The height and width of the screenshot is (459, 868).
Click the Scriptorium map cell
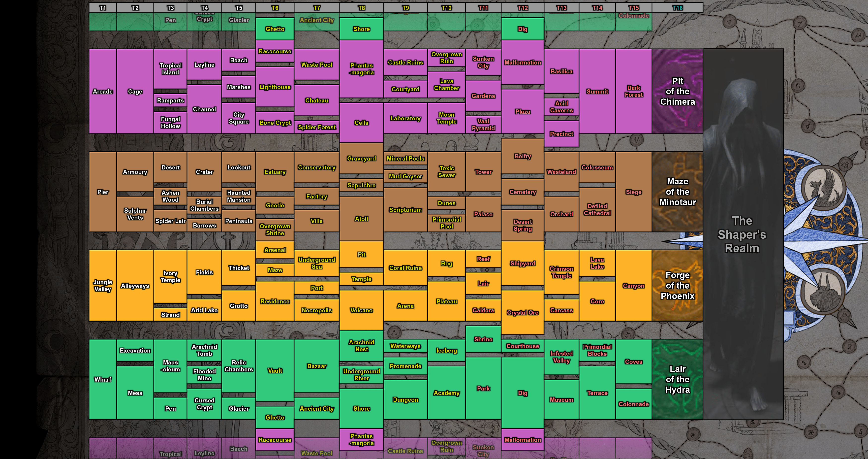coord(405,210)
